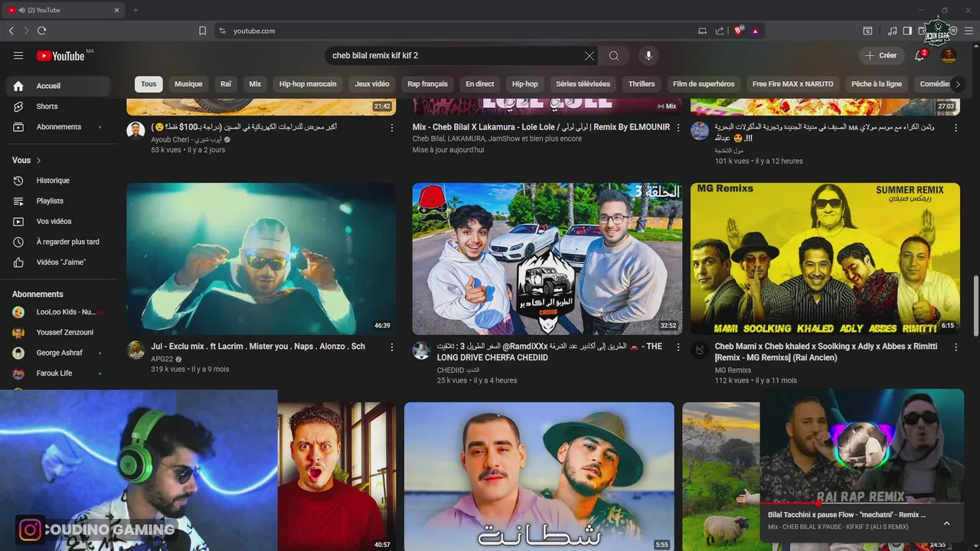Screen dimensions: 980x551
Task: Open Vos vidéos in the sidebar
Action: (x=60, y=221)
